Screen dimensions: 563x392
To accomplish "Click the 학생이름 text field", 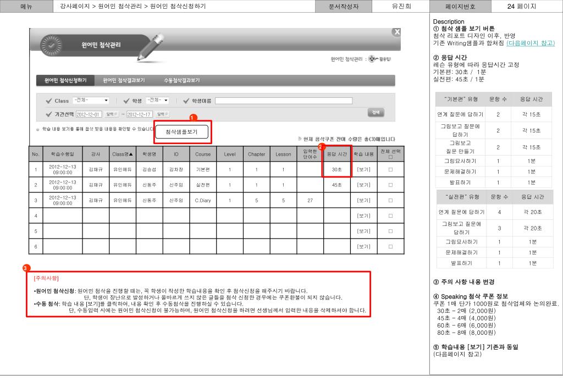I will [284, 101].
